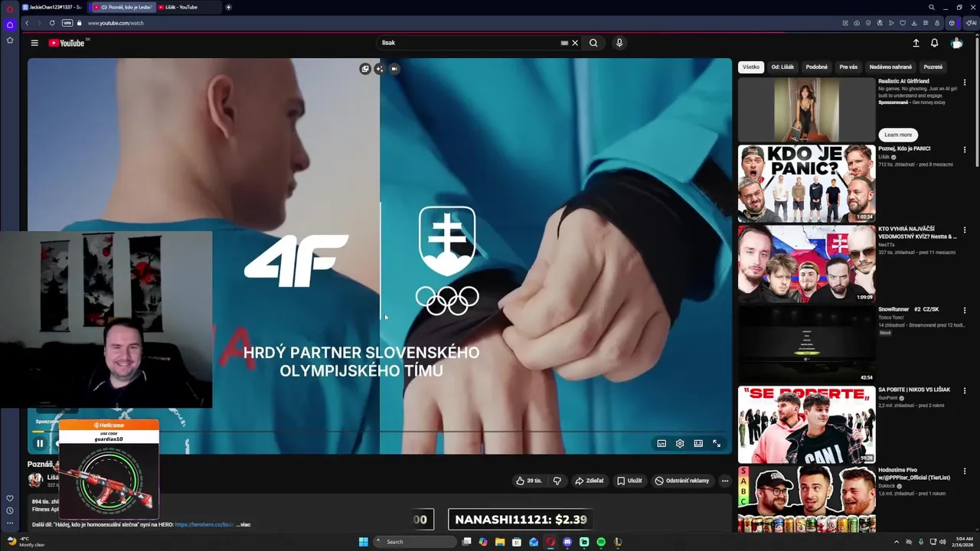The width and height of the screenshot is (980, 551).
Task: Open the browser AI sidebar button
Action: [971, 23]
